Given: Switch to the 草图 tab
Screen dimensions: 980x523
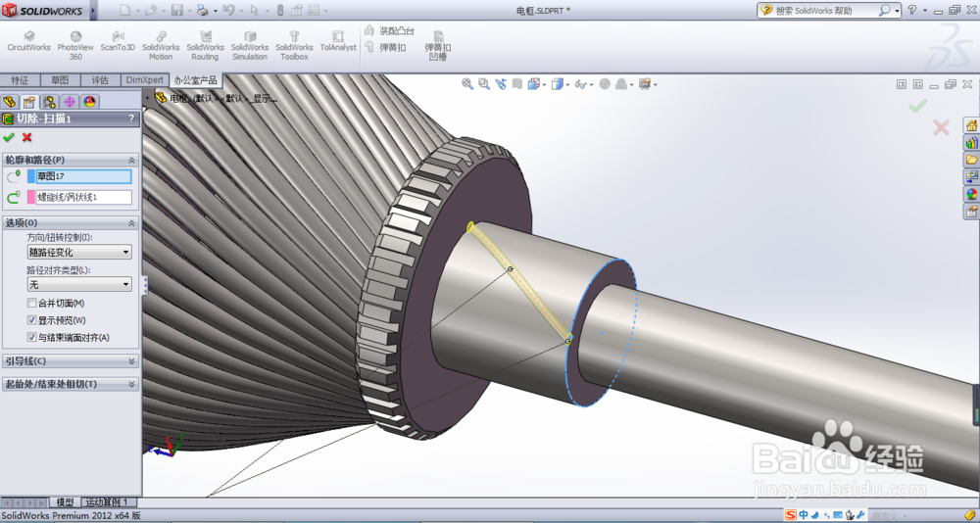Looking at the screenshot, I should click(x=60, y=80).
